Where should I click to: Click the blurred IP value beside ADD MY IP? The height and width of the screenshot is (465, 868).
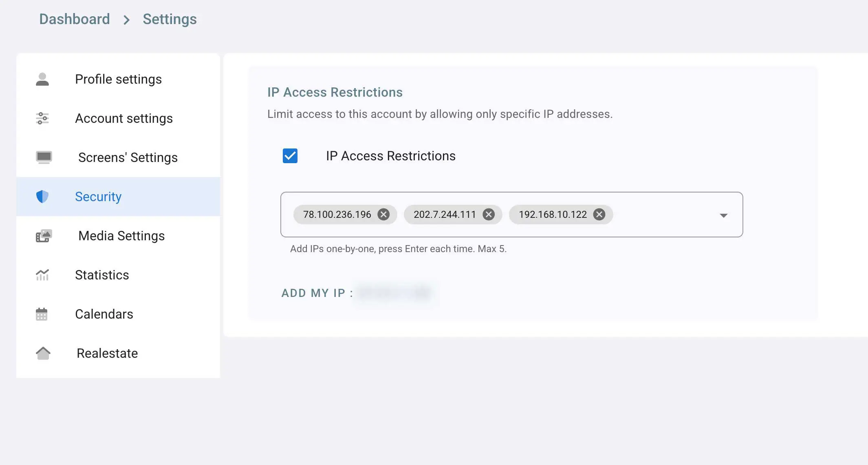pyautogui.click(x=393, y=293)
